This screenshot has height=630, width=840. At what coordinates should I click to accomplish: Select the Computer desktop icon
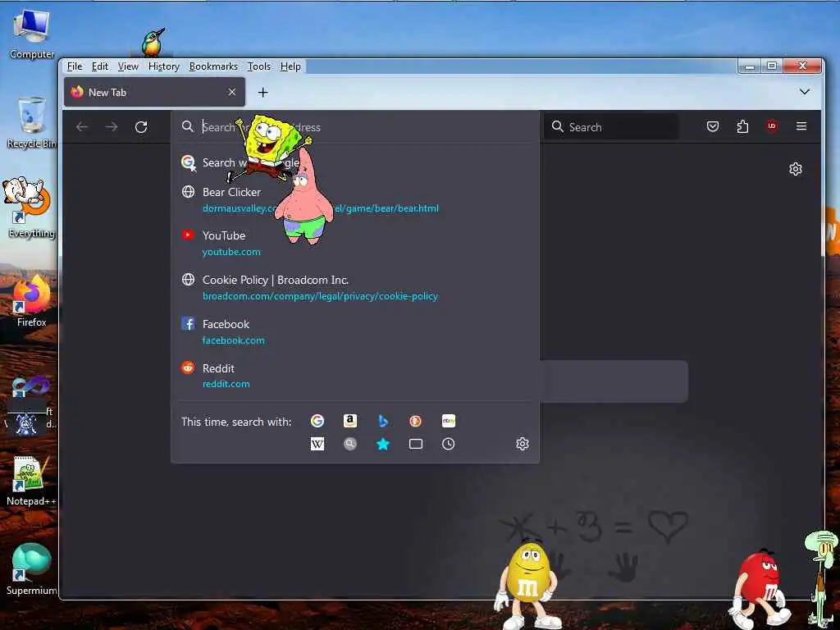coord(32,35)
